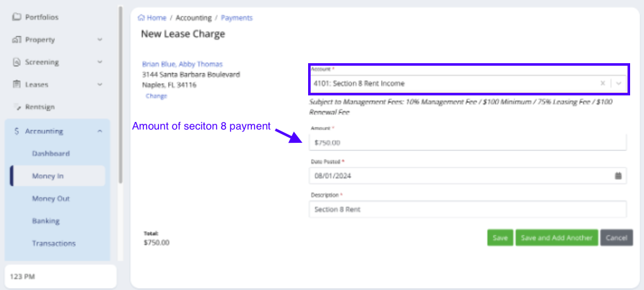Click the Screening icon in sidebar
This screenshot has height=290, width=644.
[16, 63]
